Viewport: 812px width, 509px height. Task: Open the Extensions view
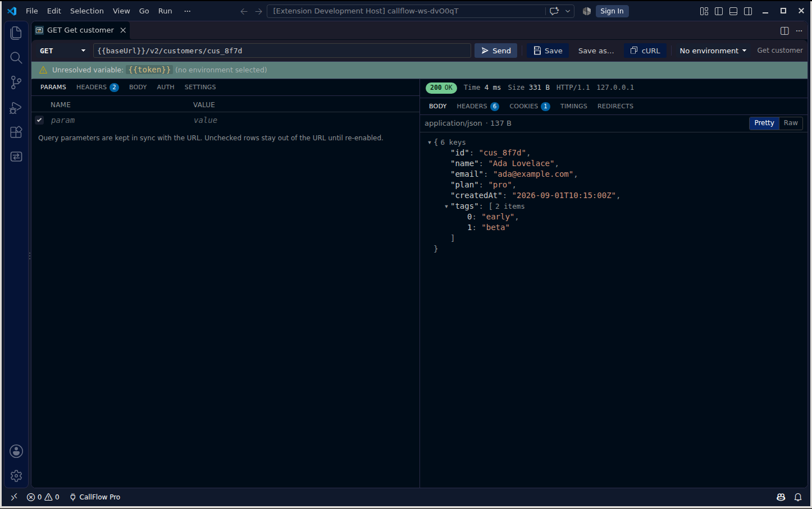(x=16, y=132)
